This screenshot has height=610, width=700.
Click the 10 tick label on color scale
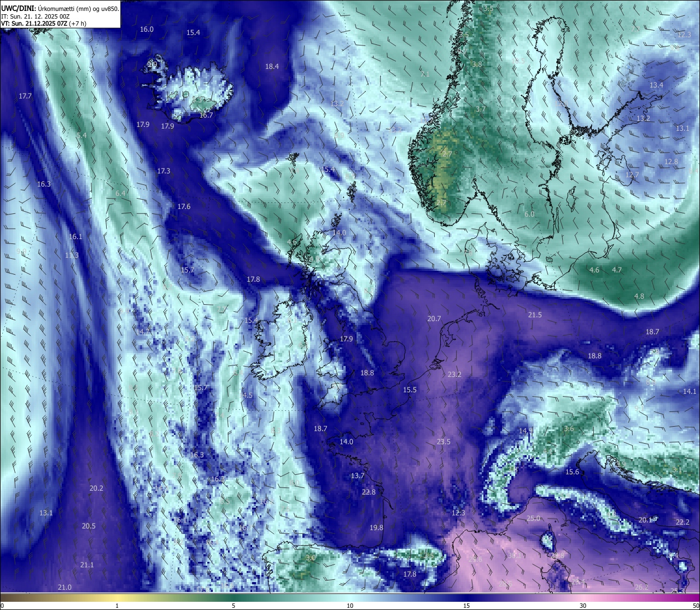(350, 606)
